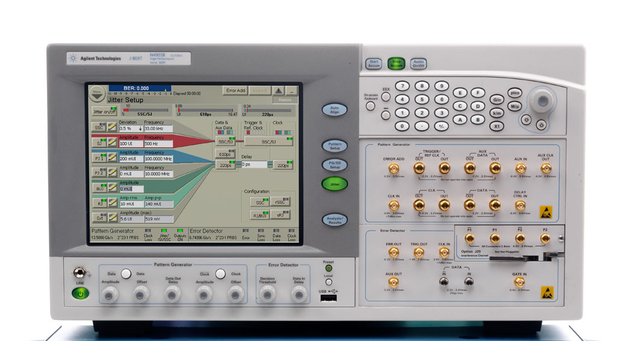Click the SSC/SJ jitter range bar

tap(146, 110)
